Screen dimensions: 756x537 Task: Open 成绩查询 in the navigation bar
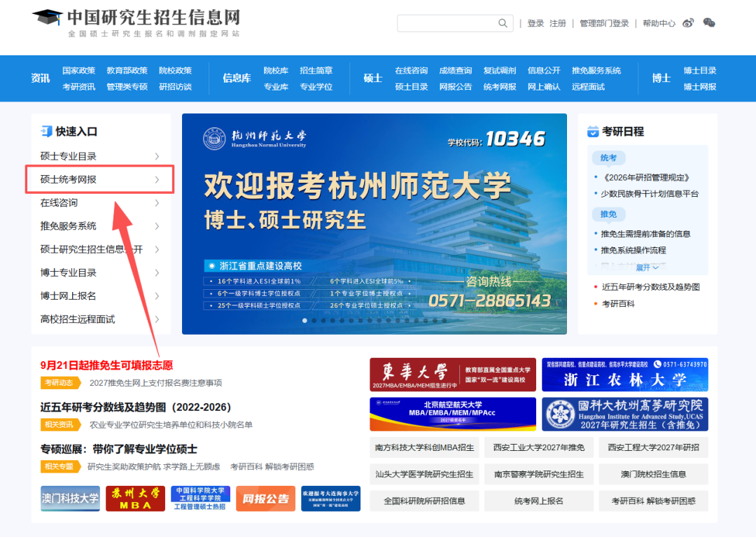click(456, 71)
